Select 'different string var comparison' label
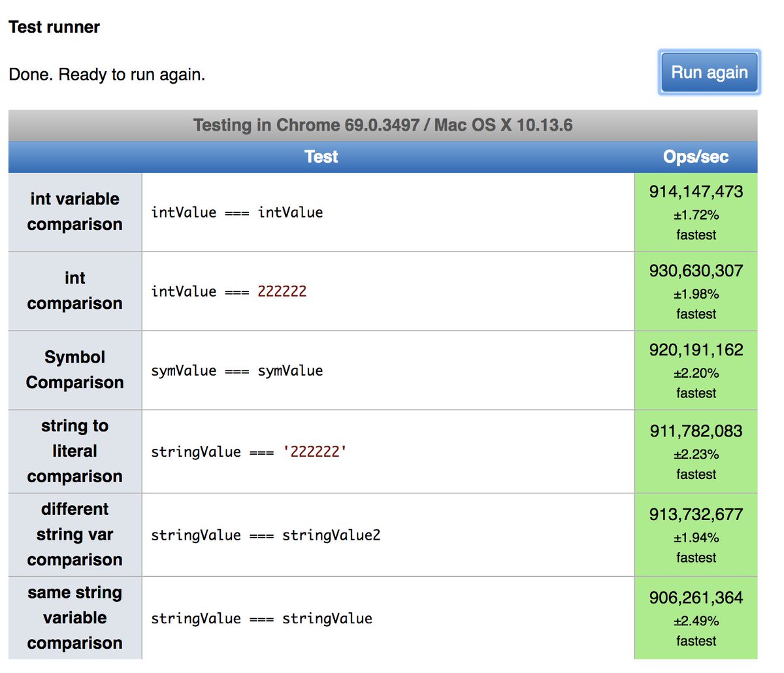The height and width of the screenshot is (673, 784). pyautogui.click(x=75, y=534)
